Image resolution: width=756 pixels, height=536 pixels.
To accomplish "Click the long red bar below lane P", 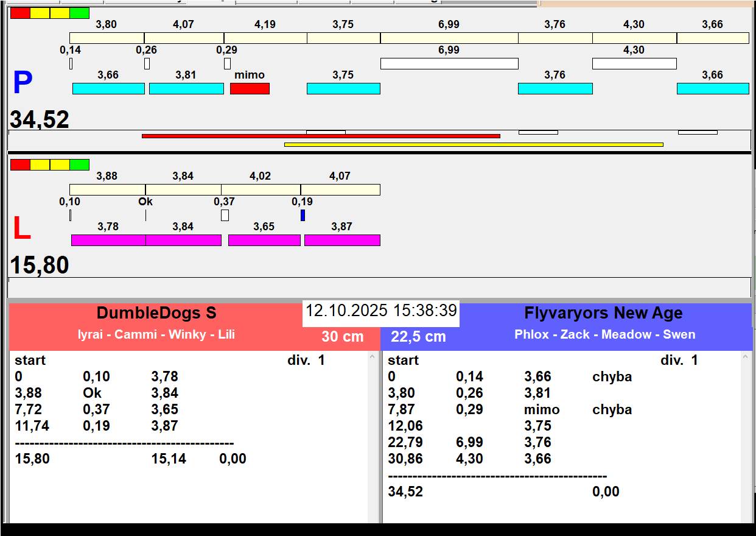I will point(321,136).
